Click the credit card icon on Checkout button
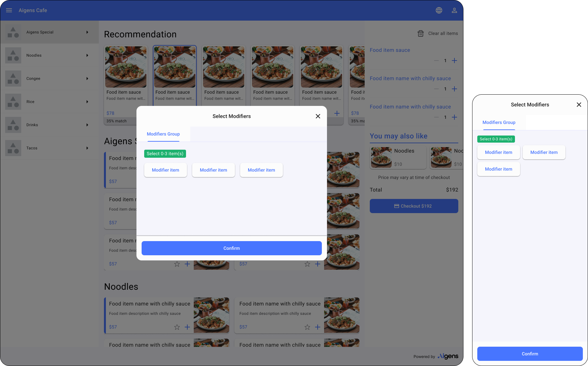Viewport: 588px width, 366px height. point(397,206)
